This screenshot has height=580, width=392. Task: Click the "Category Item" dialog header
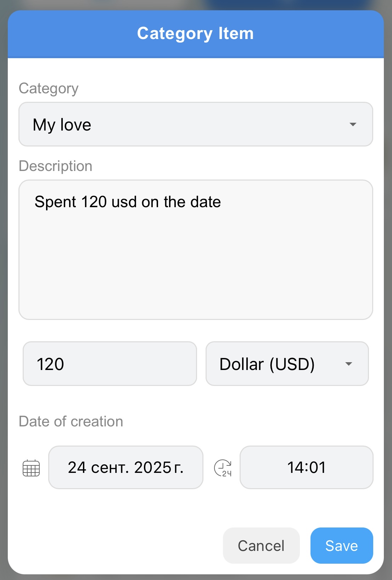point(196,34)
